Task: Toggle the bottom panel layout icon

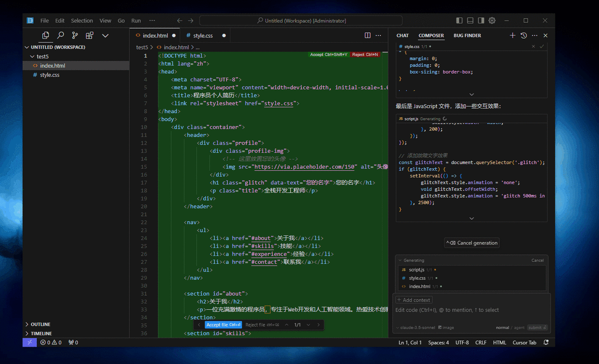Action: [470, 20]
